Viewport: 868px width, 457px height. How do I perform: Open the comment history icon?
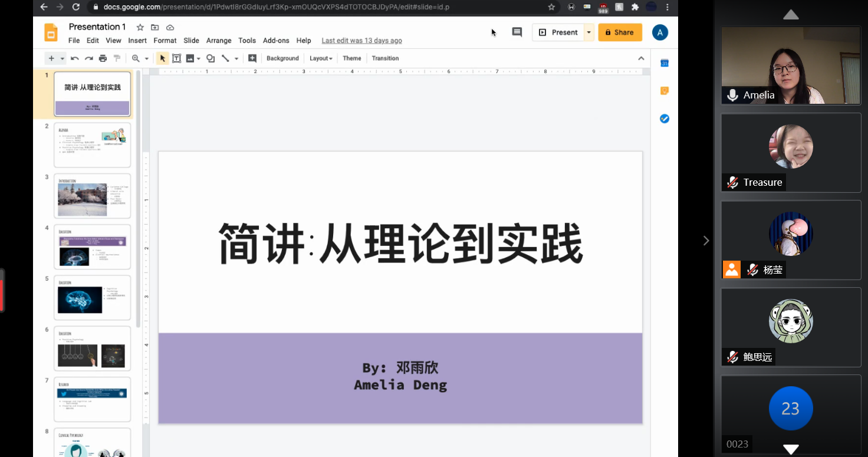coord(517,32)
